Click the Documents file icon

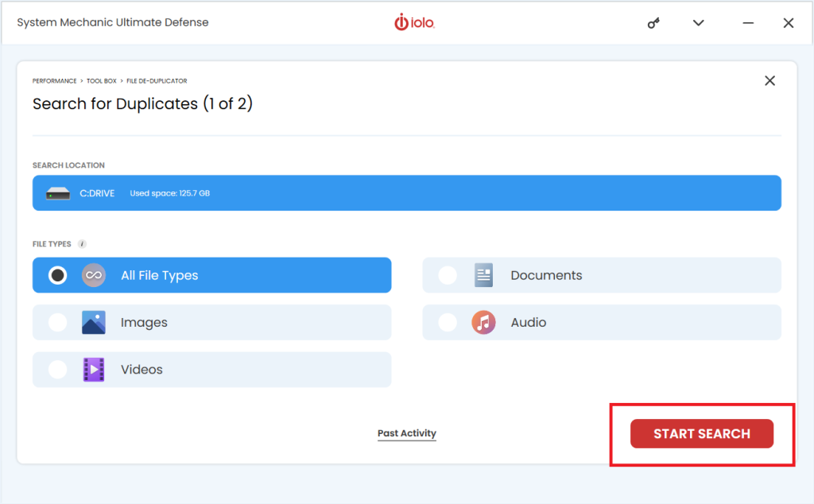pyautogui.click(x=483, y=274)
